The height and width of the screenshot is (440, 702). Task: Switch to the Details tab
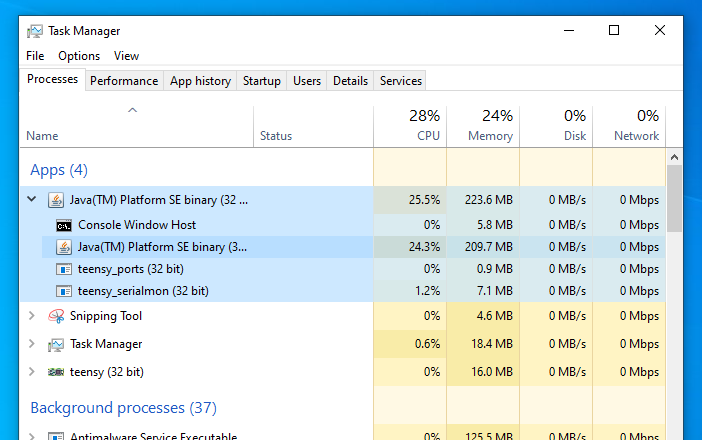[x=350, y=81]
